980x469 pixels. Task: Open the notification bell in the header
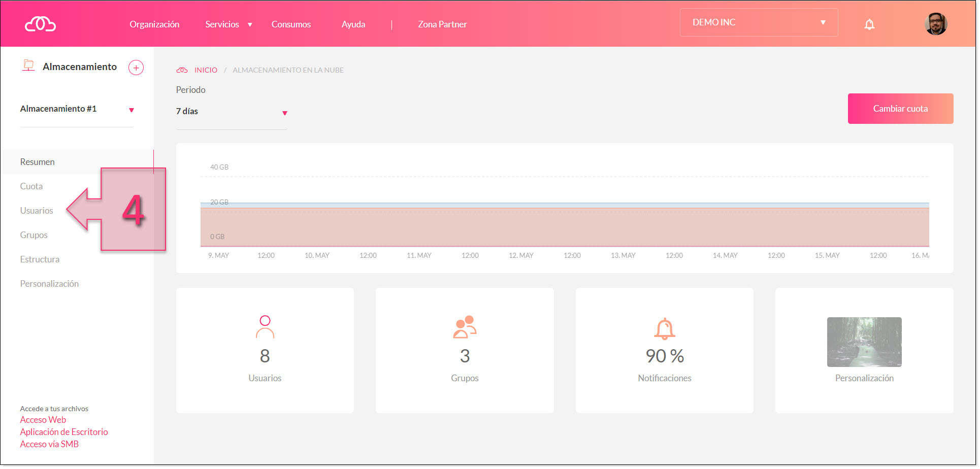tap(869, 24)
